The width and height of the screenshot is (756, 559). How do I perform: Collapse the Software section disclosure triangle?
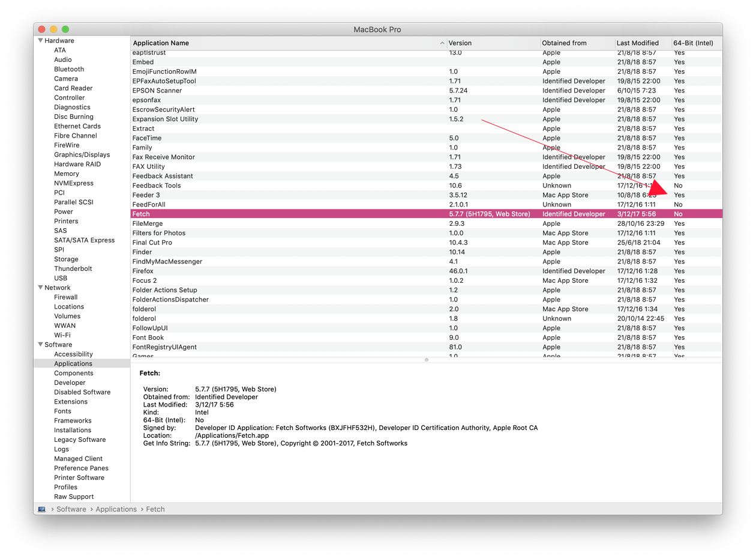tap(40, 345)
